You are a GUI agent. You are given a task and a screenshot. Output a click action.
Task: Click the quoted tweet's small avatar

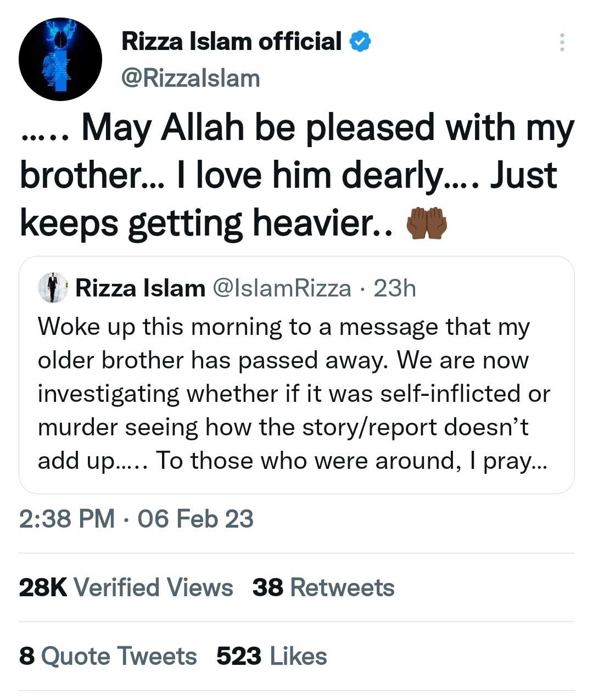click(x=53, y=288)
